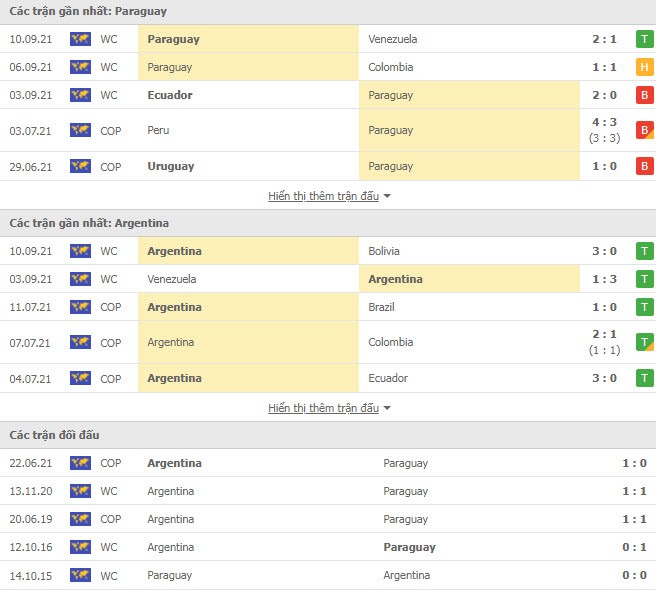This screenshot has height=591, width=656.
Task: Click the red B badge on Ecuador–Paraguay row
Action: (x=645, y=95)
